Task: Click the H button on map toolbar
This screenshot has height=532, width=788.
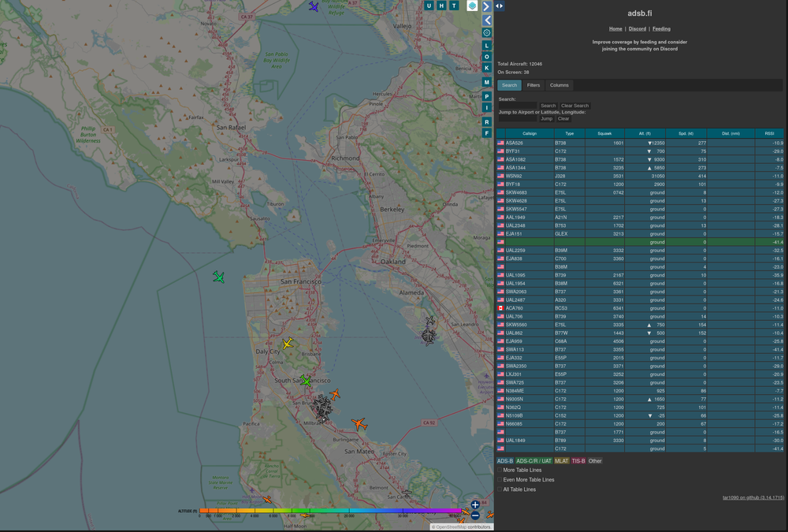Action: pyautogui.click(x=440, y=6)
